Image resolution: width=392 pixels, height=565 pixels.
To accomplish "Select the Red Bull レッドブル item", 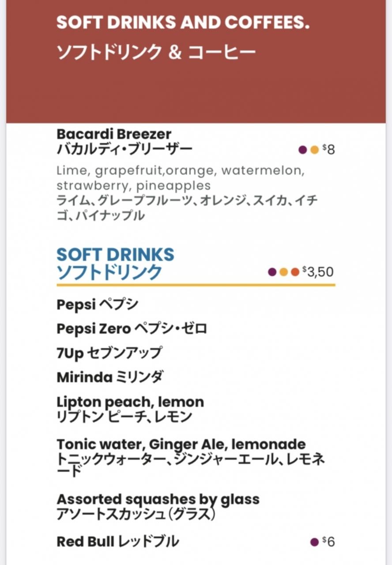I will pyautogui.click(x=118, y=541).
